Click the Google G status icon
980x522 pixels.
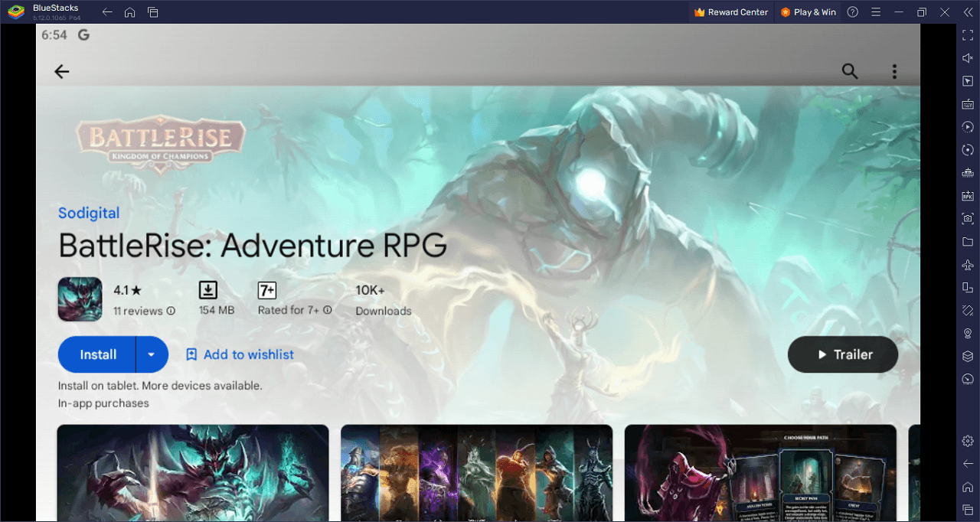[83, 35]
